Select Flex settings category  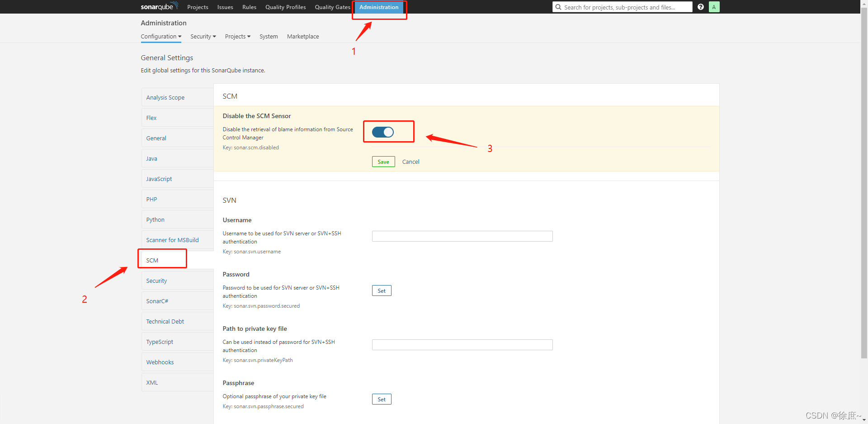pos(177,118)
